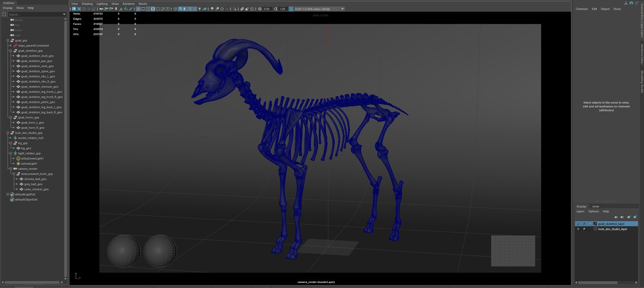The image size is (644, 288).
Task: Toggle the film gate icon
Action: [x=143, y=9]
